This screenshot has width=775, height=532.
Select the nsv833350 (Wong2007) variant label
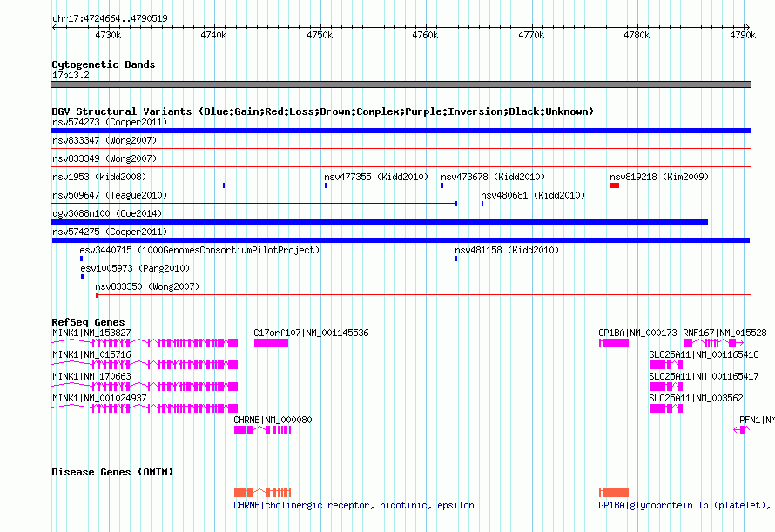pyautogui.click(x=147, y=286)
